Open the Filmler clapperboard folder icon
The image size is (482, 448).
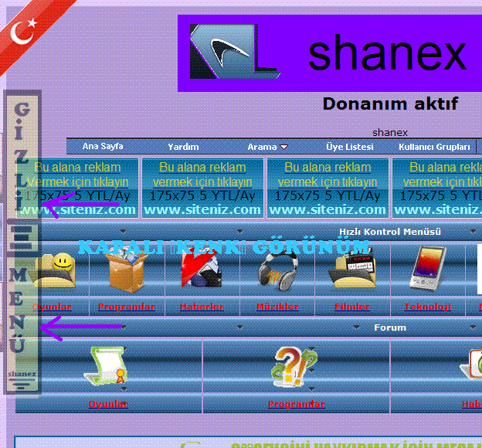352,270
